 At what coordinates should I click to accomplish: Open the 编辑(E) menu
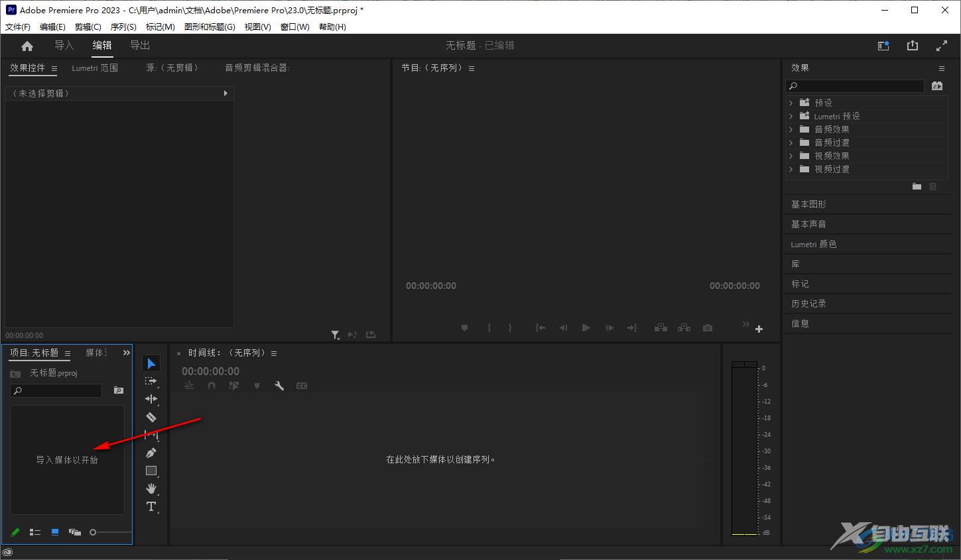(x=52, y=27)
